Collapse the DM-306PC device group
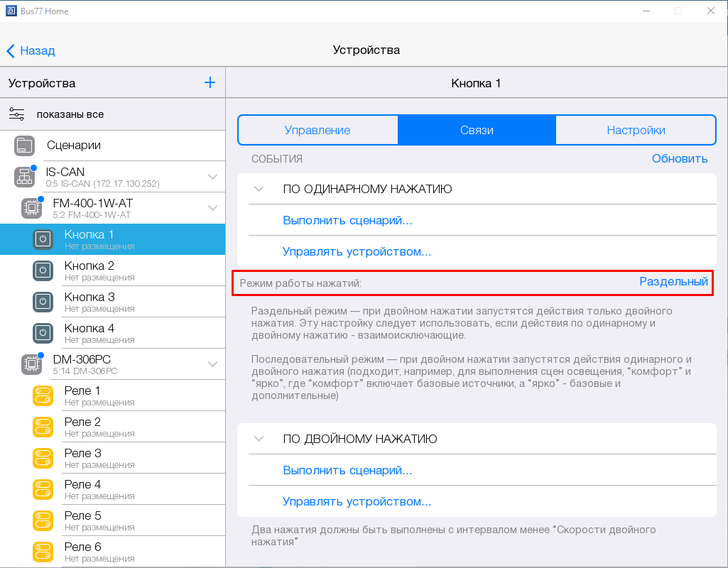This screenshot has width=728, height=568. click(212, 364)
